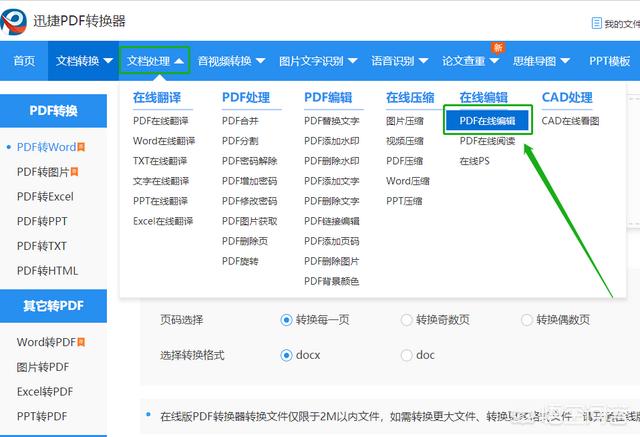Open PPT在线翻译 from menu
The image size is (640, 437).
(160, 201)
